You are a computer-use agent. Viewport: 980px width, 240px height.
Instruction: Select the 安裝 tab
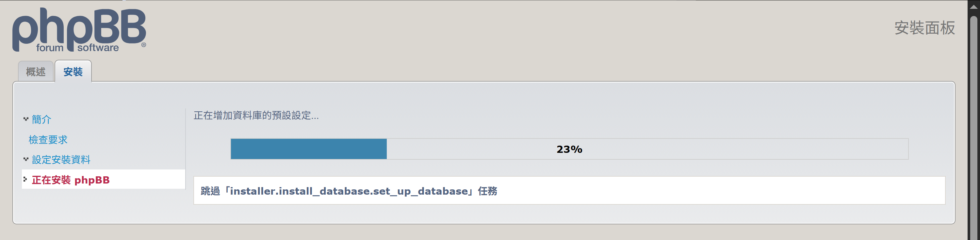coord(73,72)
